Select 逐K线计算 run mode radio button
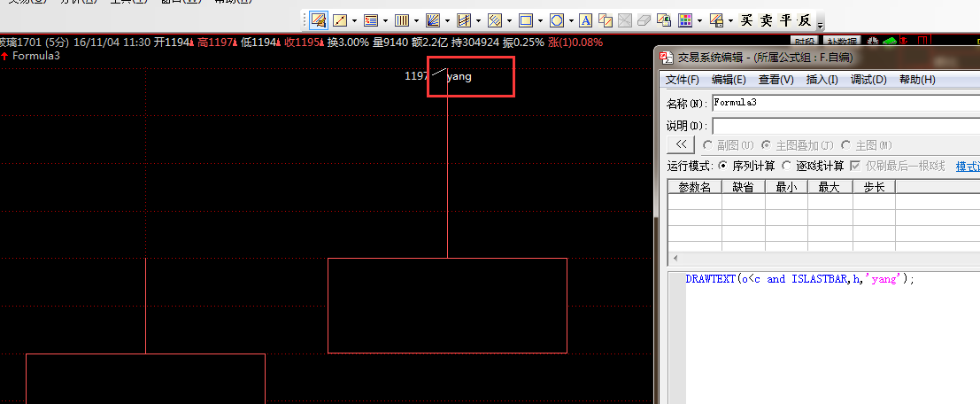The width and height of the screenshot is (980, 404). click(x=786, y=167)
